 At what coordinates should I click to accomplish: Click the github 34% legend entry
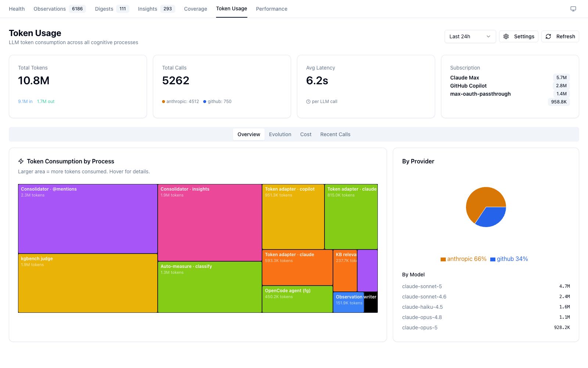509,259
